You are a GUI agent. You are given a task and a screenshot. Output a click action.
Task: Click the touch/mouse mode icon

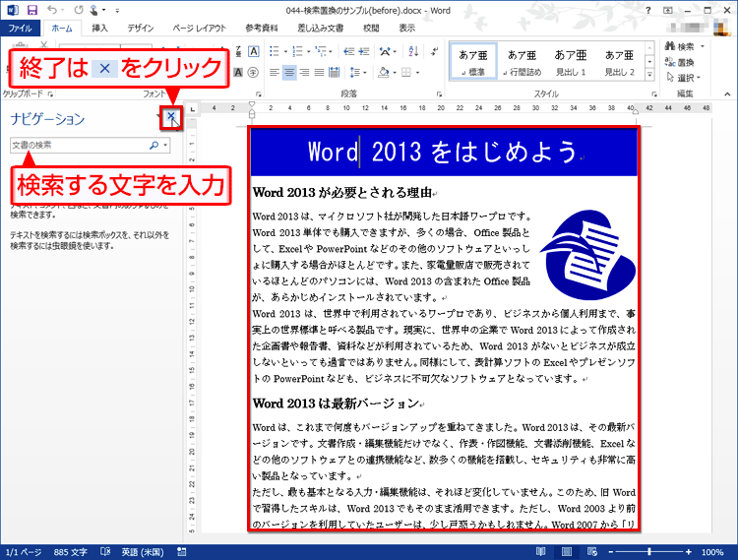(x=94, y=10)
